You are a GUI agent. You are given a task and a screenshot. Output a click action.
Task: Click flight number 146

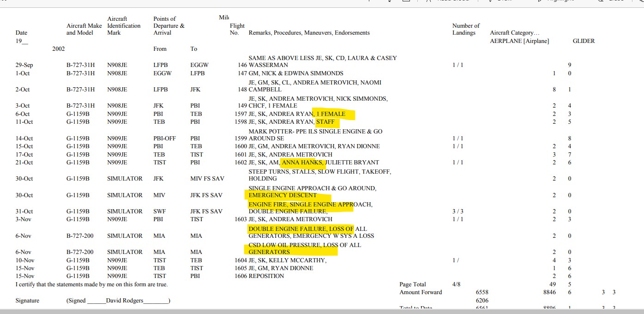242,65
